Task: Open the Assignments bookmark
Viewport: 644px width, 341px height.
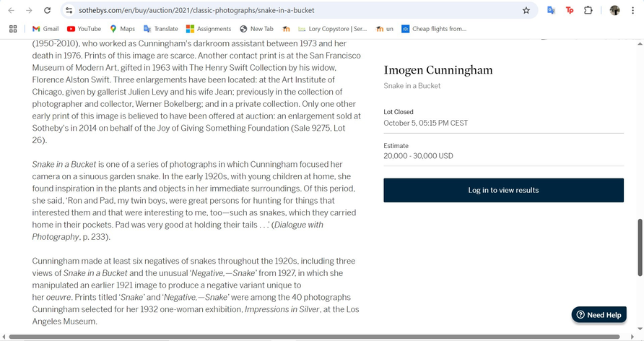Action: 209,29
